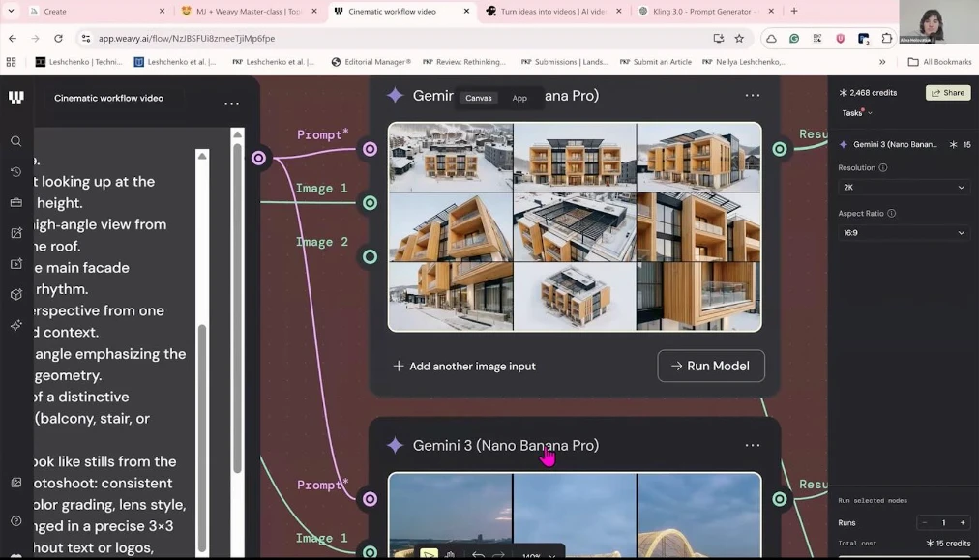
Task: Open the Resolution 2K dropdown
Action: pos(903,188)
